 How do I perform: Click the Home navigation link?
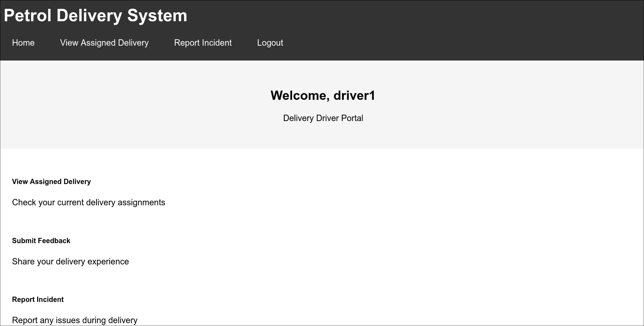[x=23, y=42]
